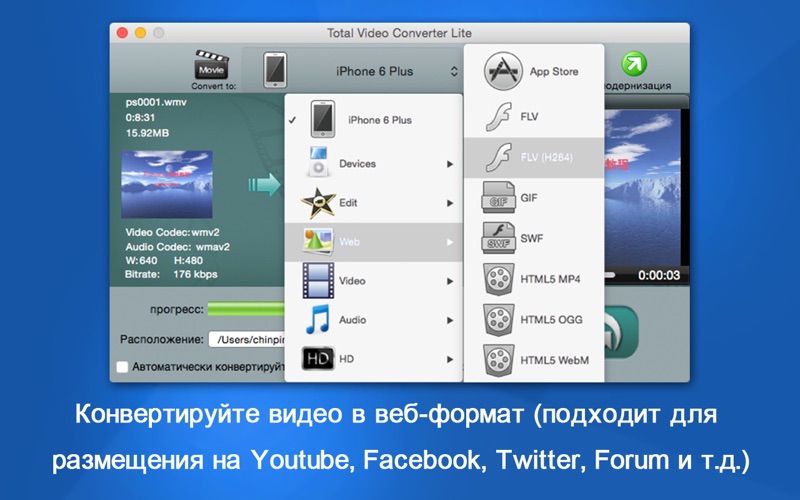Click the Audio Codec: wmav2 text
This screenshot has width=800, height=500.
click(178, 247)
